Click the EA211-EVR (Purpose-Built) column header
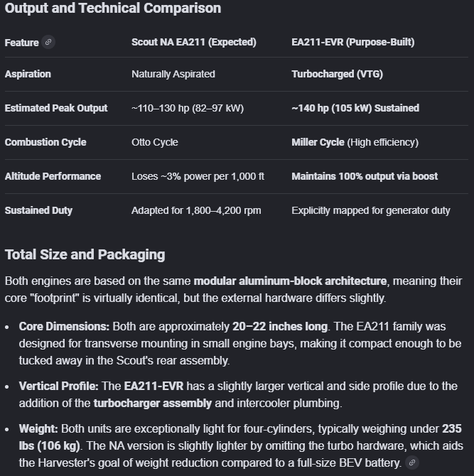 click(352, 43)
